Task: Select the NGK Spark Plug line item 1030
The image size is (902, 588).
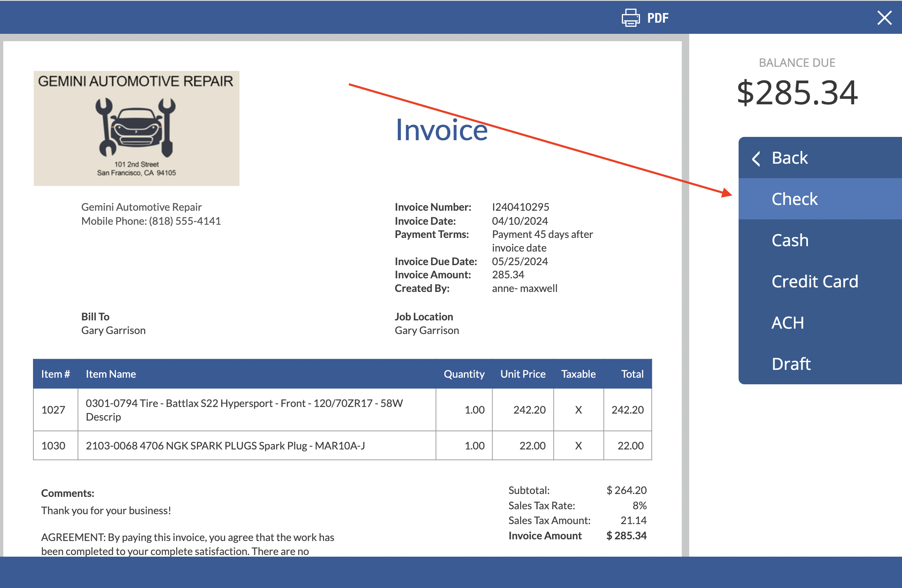Action: click(226, 445)
